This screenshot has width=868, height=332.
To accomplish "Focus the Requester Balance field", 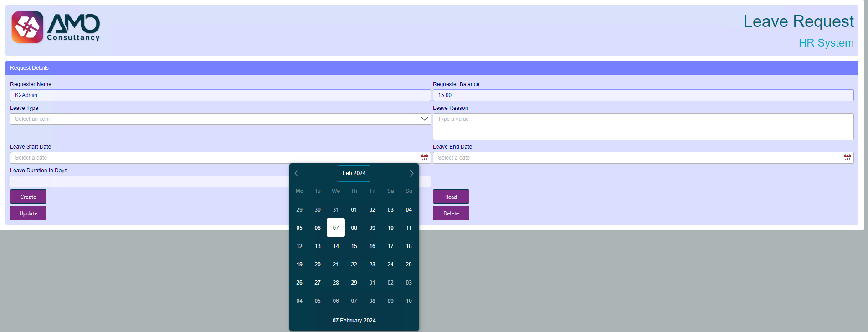I will 643,95.
